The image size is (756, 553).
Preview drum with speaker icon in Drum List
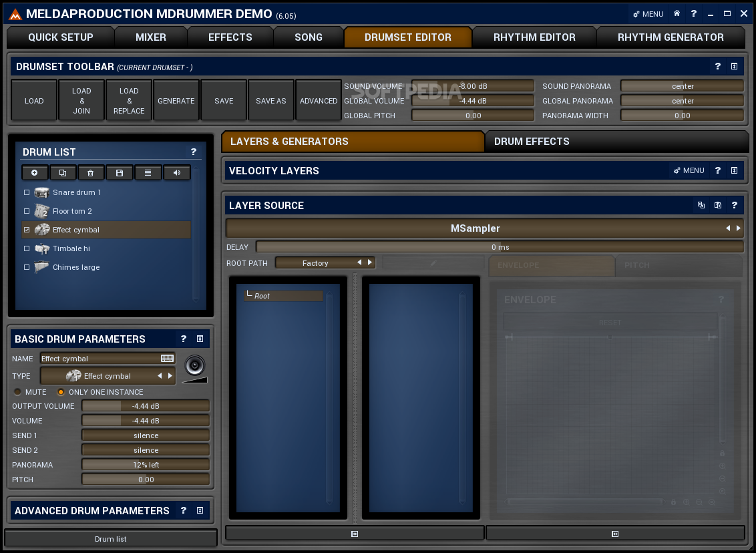point(177,172)
